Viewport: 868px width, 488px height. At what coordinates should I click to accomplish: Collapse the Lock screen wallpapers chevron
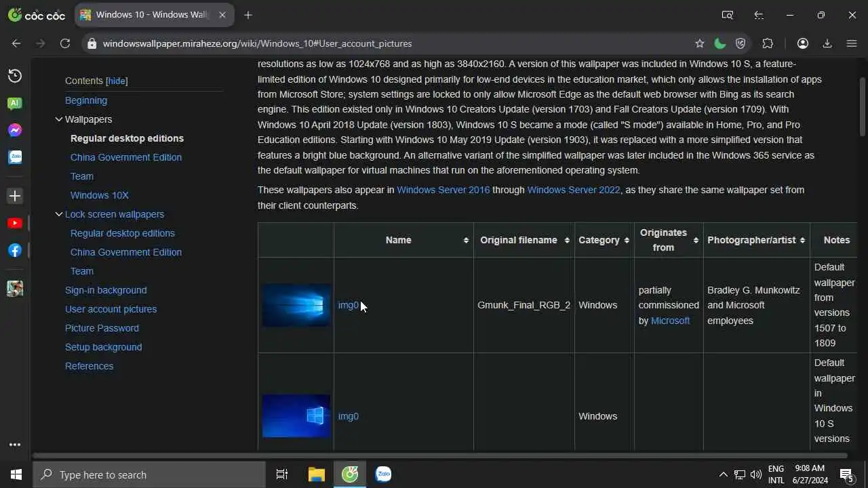tap(59, 214)
